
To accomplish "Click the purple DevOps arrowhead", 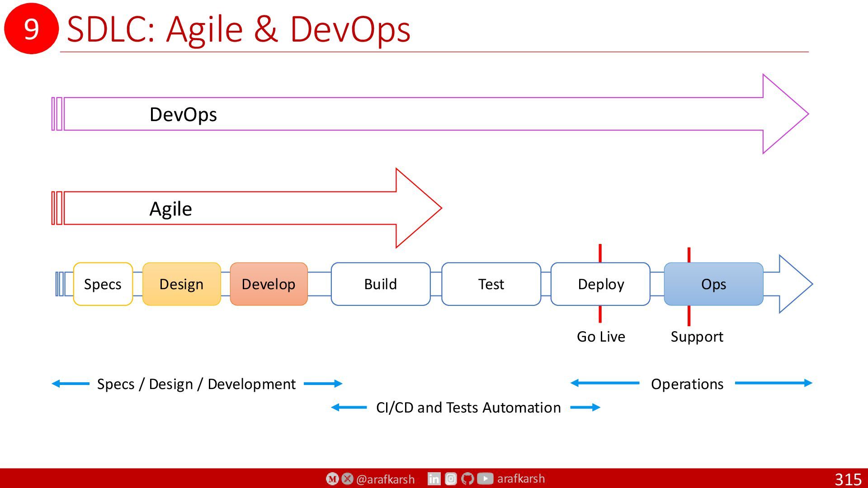I will [x=785, y=114].
